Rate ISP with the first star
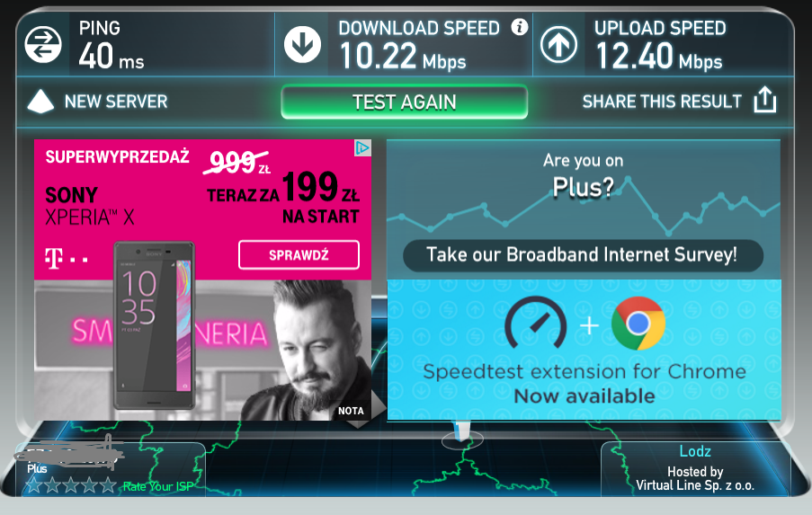This screenshot has width=812, height=515. [33, 485]
